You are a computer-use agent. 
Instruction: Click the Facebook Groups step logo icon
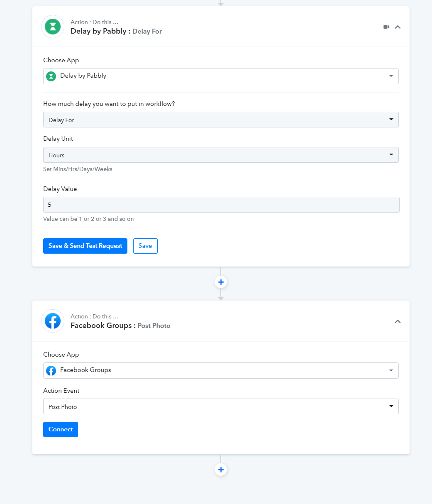tap(53, 321)
